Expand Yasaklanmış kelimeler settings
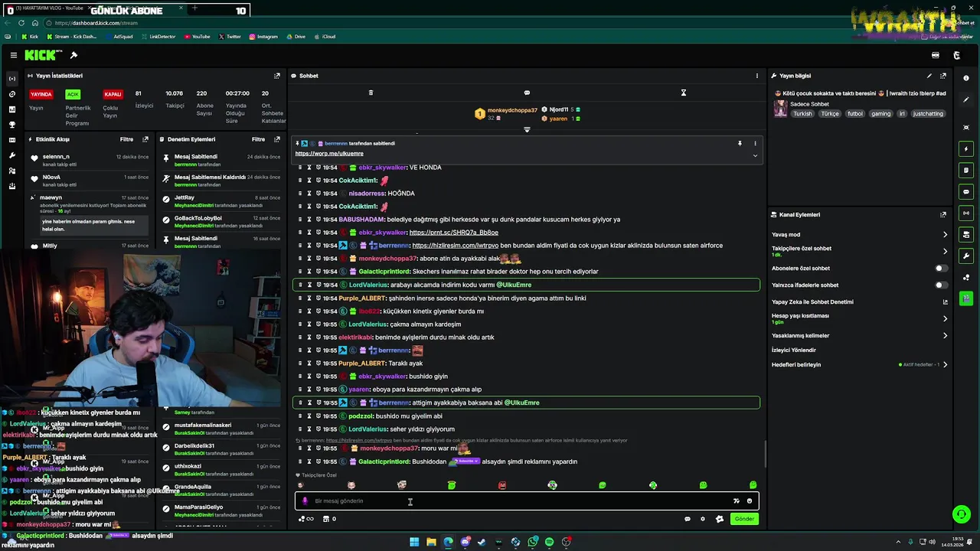 (945, 335)
